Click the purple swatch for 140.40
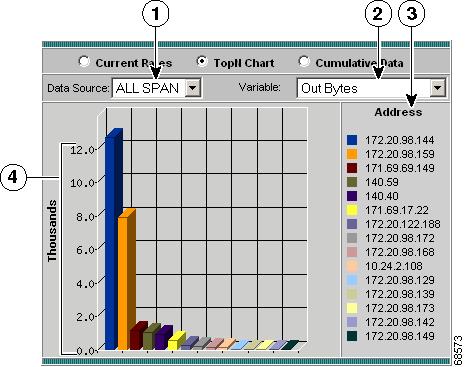 [x=352, y=196]
